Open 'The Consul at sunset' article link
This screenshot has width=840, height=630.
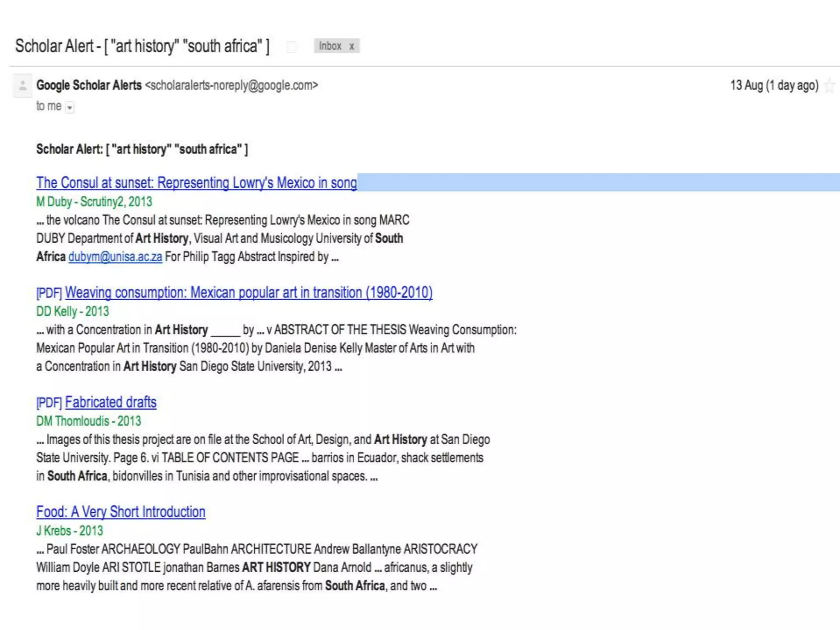196,183
